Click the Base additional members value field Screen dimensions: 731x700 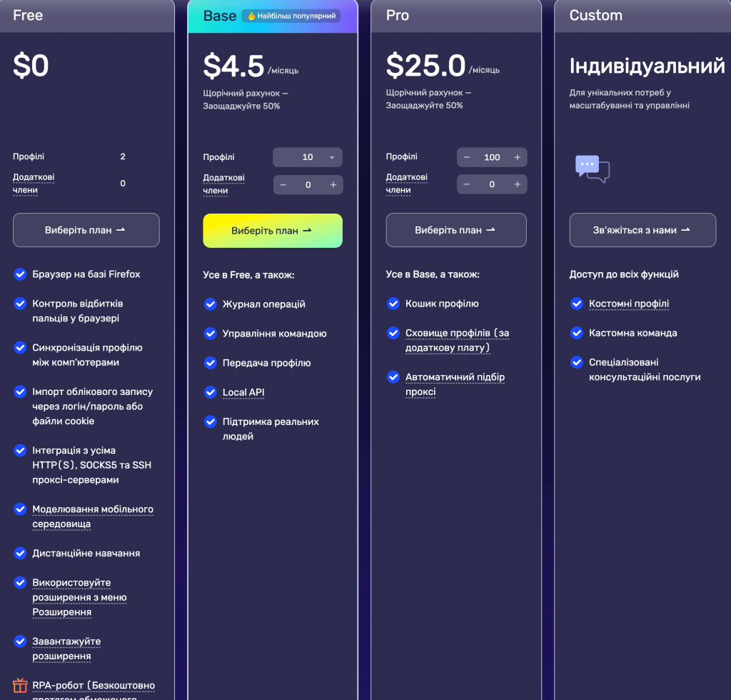pos(308,185)
